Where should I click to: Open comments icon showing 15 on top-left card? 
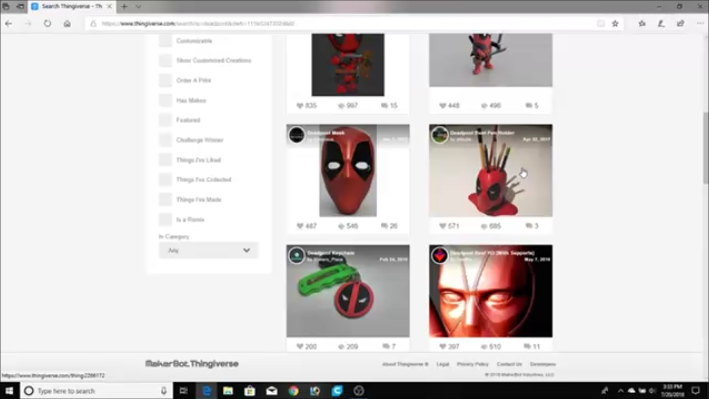(384, 105)
